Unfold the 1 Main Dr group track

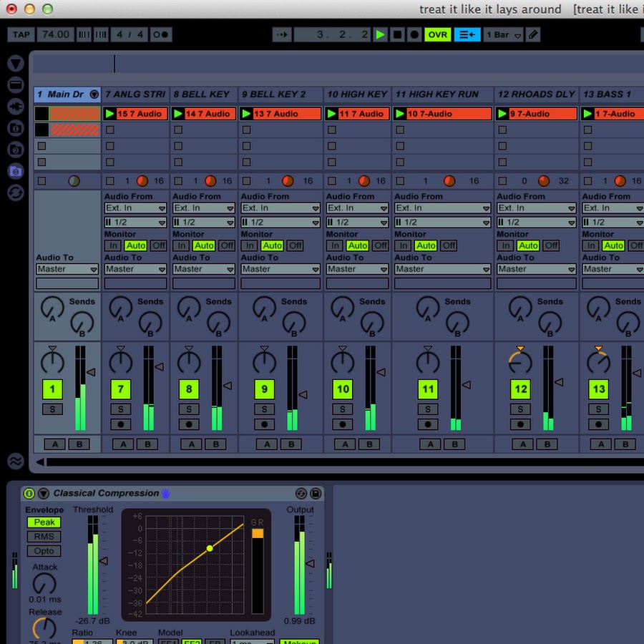(x=94, y=94)
